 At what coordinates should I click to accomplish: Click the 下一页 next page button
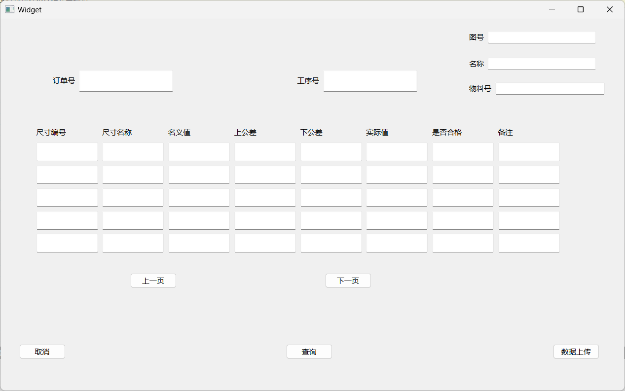[x=348, y=281]
